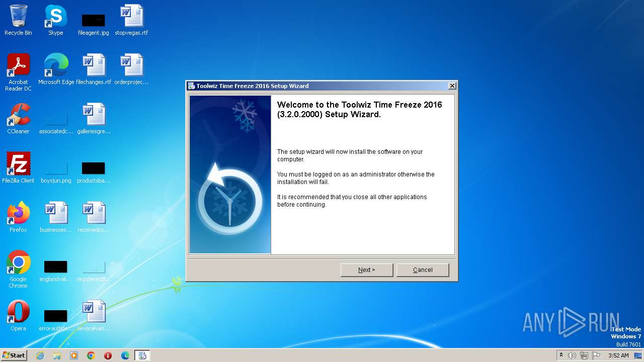This screenshot has height=362, width=644.
Task: Select the Skype desktop shortcut
Action: [x=56, y=20]
